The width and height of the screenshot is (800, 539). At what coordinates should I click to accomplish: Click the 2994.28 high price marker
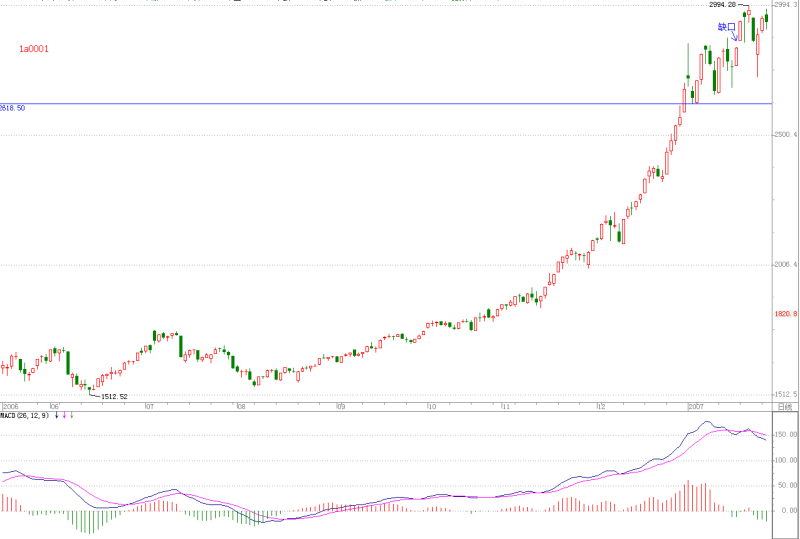click(722, 5)
